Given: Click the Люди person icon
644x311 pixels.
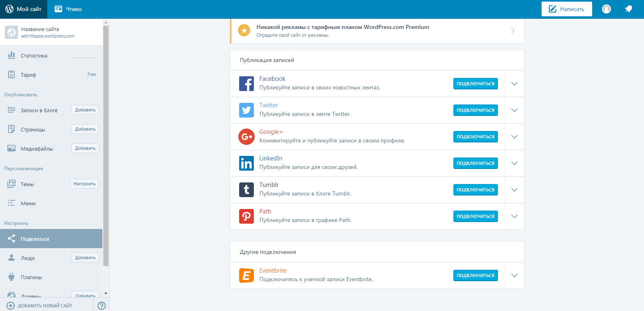Looking at the screenshot, I should coord(11,258).
